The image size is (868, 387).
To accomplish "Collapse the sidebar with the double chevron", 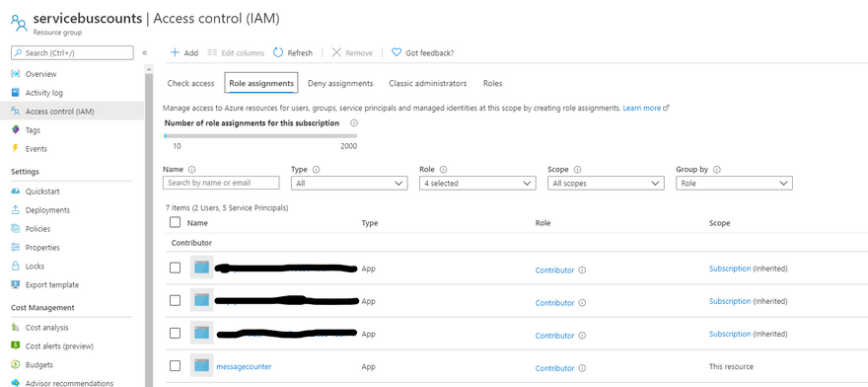I will [x=144, y=52].
